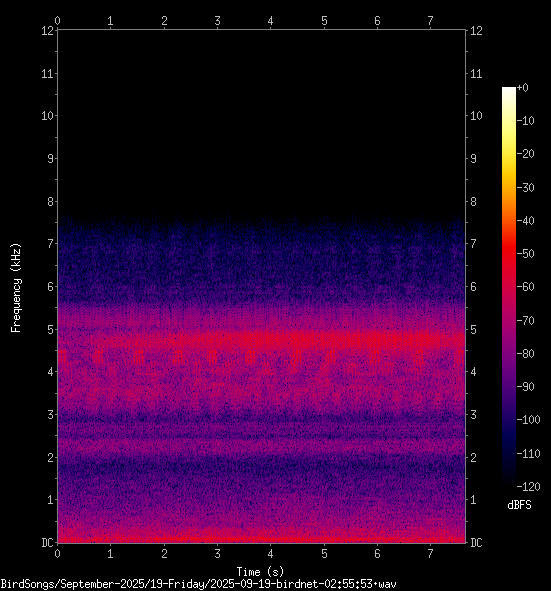This screenshot has width=551, height=591.
Task: Click the Time (s) axis title
Action: pyautogui.click(x=260, y=572)
